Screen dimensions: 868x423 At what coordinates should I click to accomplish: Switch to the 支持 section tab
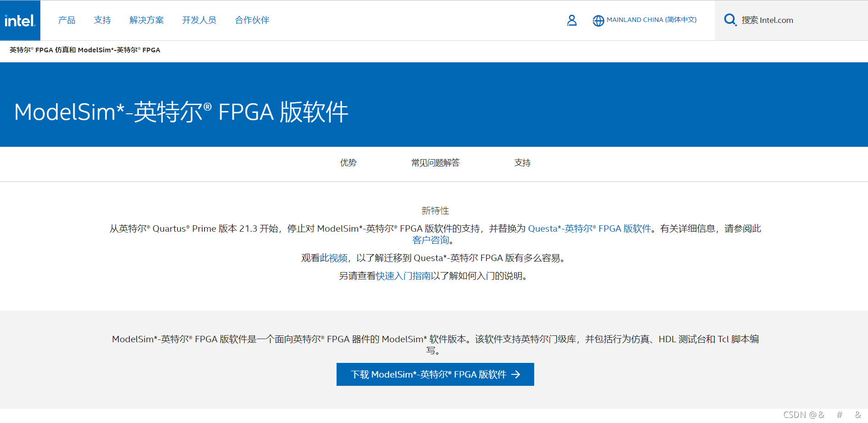[x=522, y=162]
